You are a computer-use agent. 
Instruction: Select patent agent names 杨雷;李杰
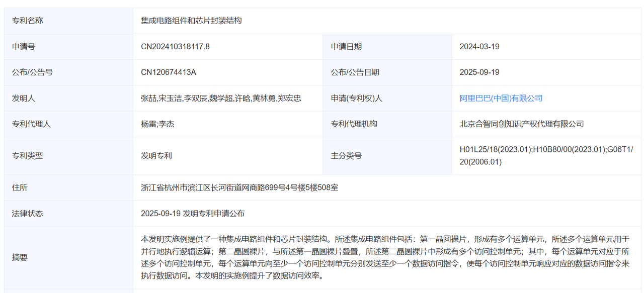pyautogui.click(x=157, y=124)
